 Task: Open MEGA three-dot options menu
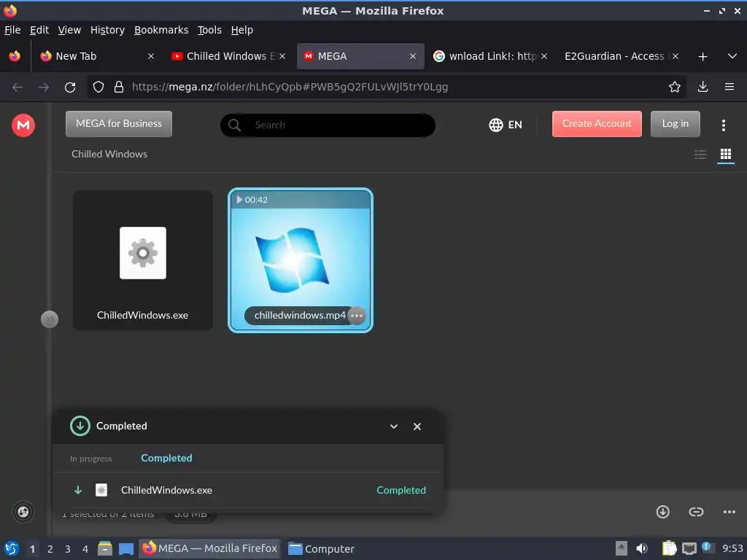coord(723,125)
